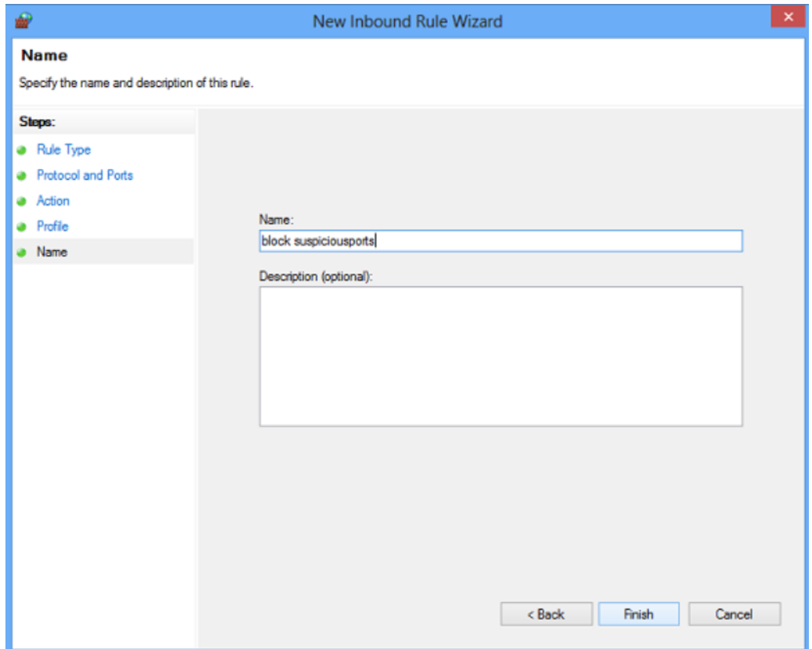Click 'Specify the name and description' text
Viewport: 812px width, 649px height.
(136, 83)
